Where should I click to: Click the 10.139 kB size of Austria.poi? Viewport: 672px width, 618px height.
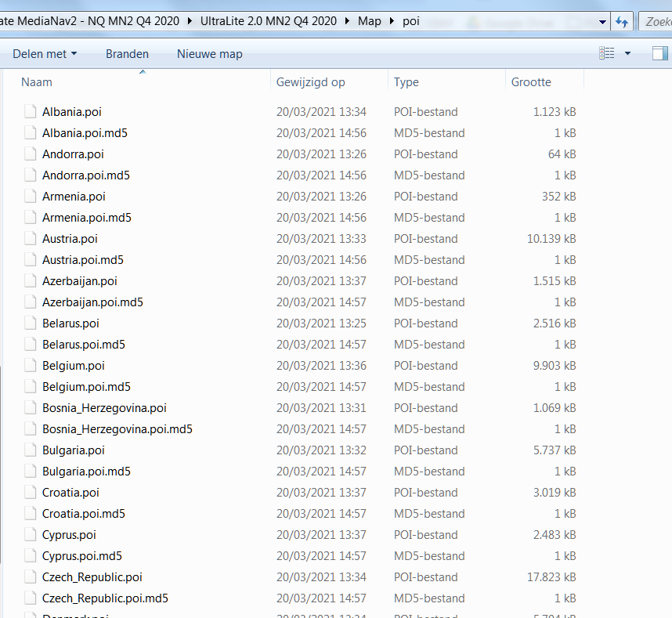point(551,239)
